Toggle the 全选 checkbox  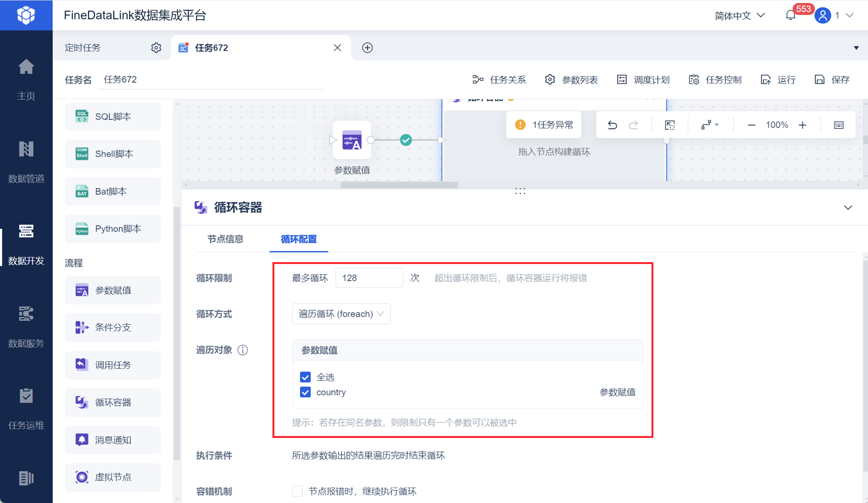[305, 377]
